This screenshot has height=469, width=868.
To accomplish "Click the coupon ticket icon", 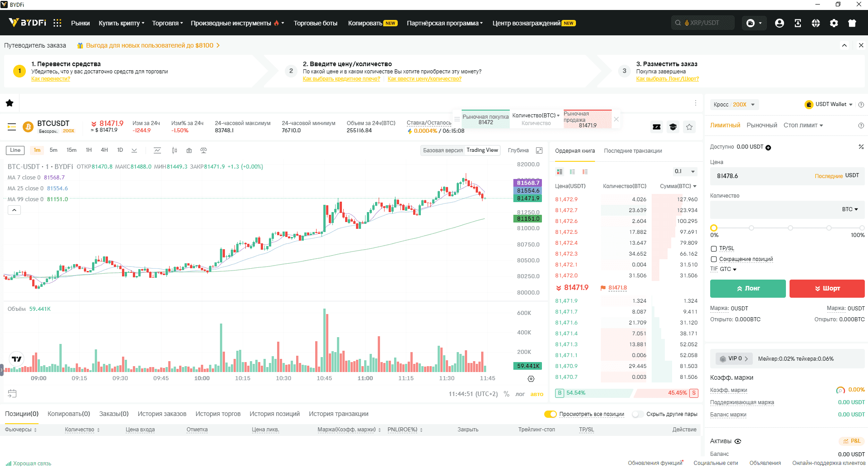I will pyautogui.click(x=656, y=127).
